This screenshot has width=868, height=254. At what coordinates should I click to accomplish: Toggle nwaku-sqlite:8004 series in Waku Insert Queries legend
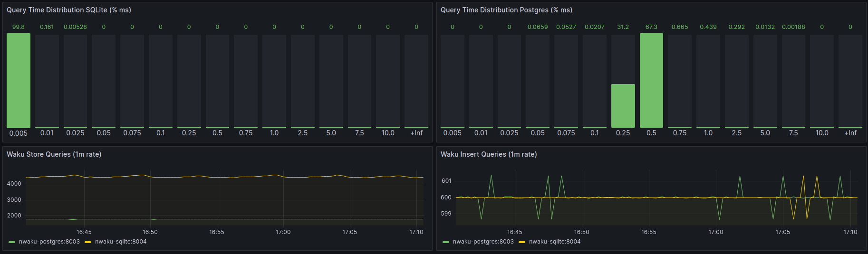[555, 242]
